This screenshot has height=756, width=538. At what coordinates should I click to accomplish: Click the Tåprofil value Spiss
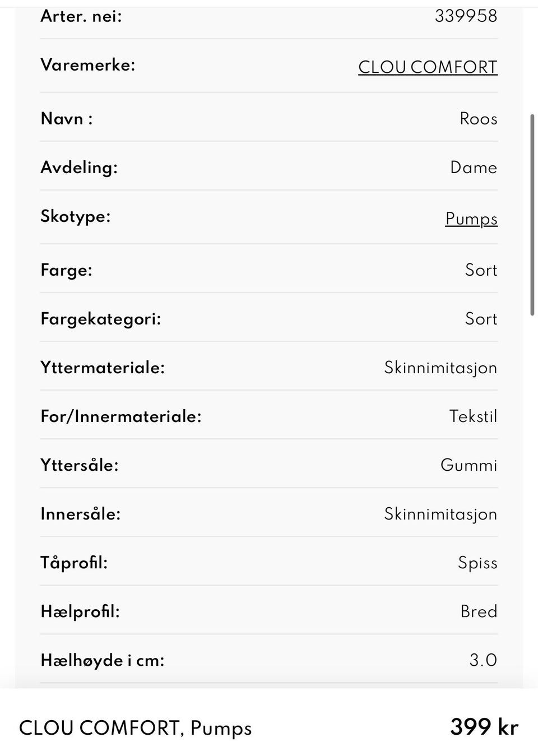pyautogui.click(x=477, y=563)
